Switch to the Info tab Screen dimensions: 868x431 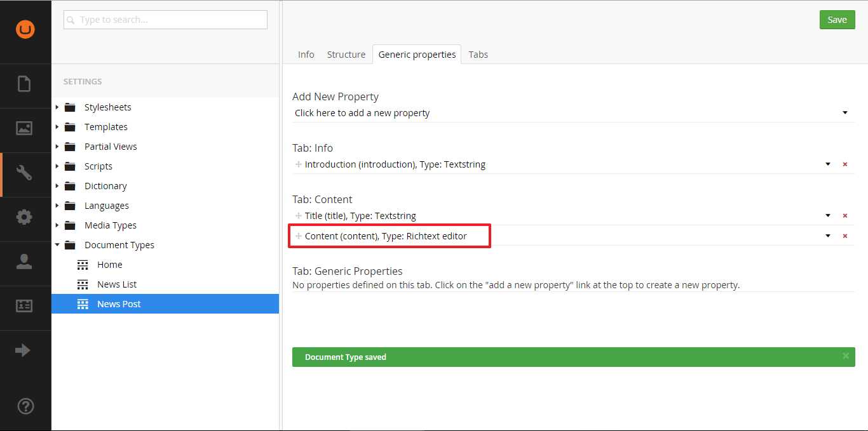point(306,55)
